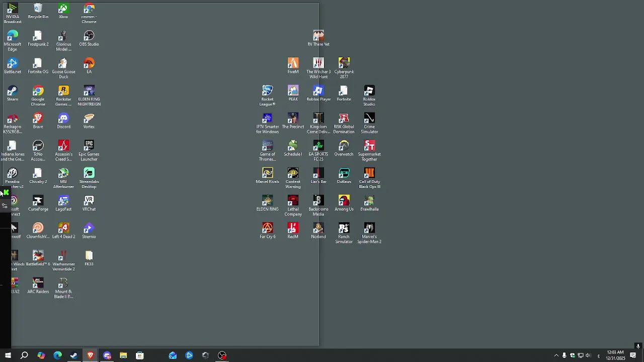
Task: Launch Microsoft Store from the taskbar
Action: pyautogui.click(x=140, y=355)
